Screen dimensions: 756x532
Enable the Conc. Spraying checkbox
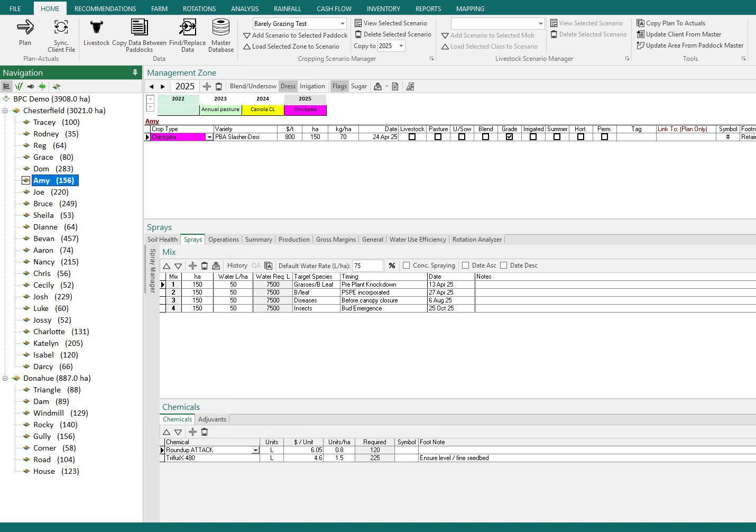tap(406, 265)
